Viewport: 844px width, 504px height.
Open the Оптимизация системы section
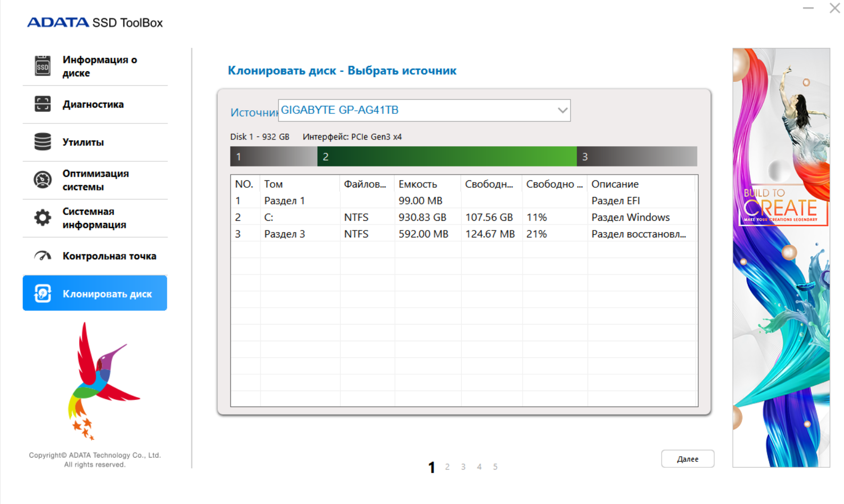coord(95,180)
